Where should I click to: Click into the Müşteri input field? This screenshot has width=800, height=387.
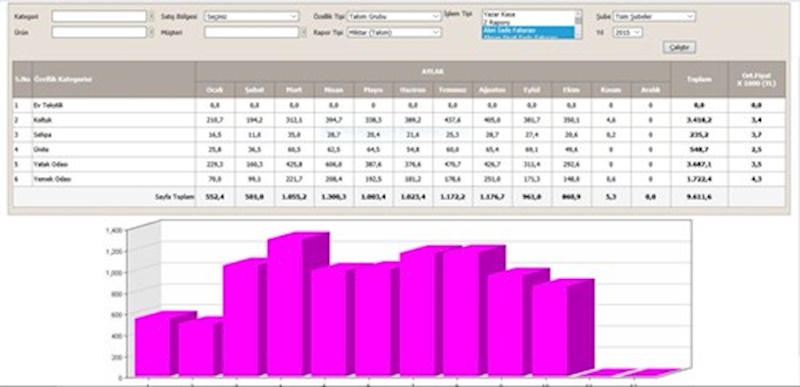(x=251, y=33)
